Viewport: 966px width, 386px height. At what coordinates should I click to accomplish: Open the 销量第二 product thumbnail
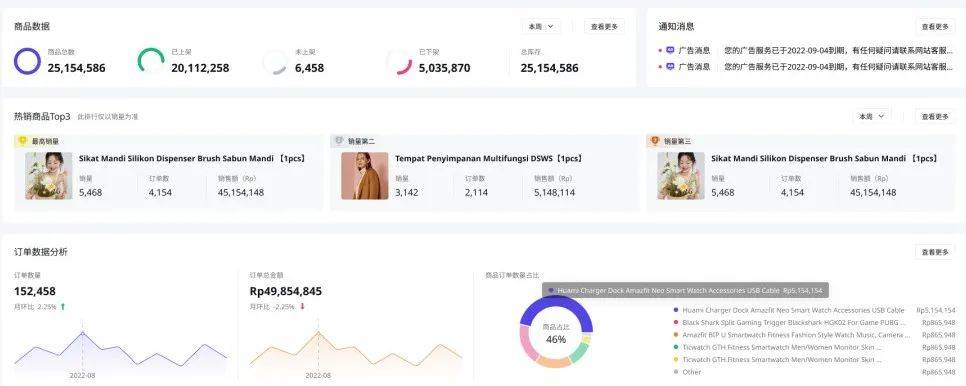pos(365,176)
